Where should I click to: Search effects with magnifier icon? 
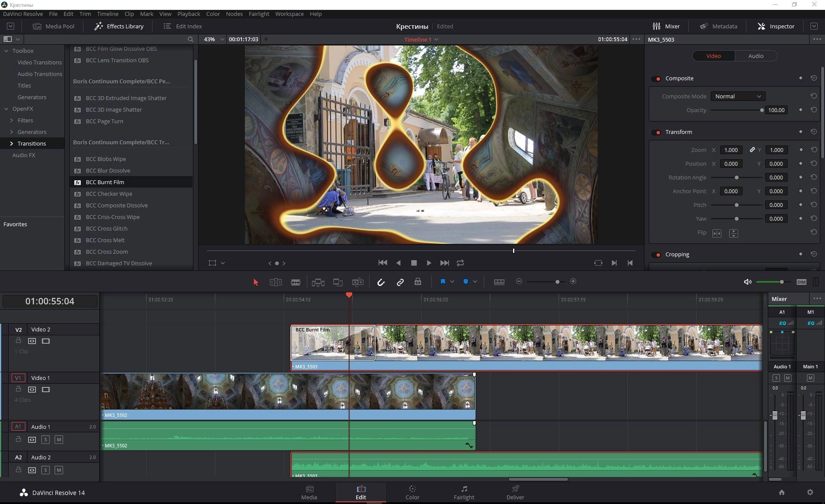[190, 39]
